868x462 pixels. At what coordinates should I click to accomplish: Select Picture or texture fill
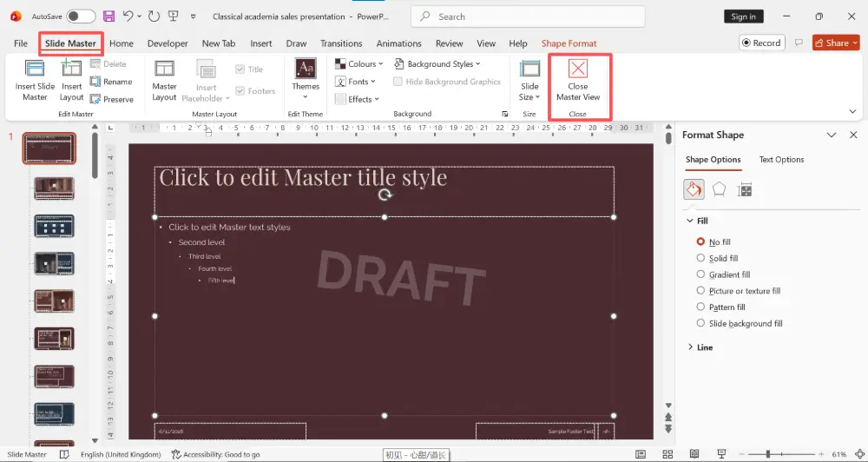(700, 290)
